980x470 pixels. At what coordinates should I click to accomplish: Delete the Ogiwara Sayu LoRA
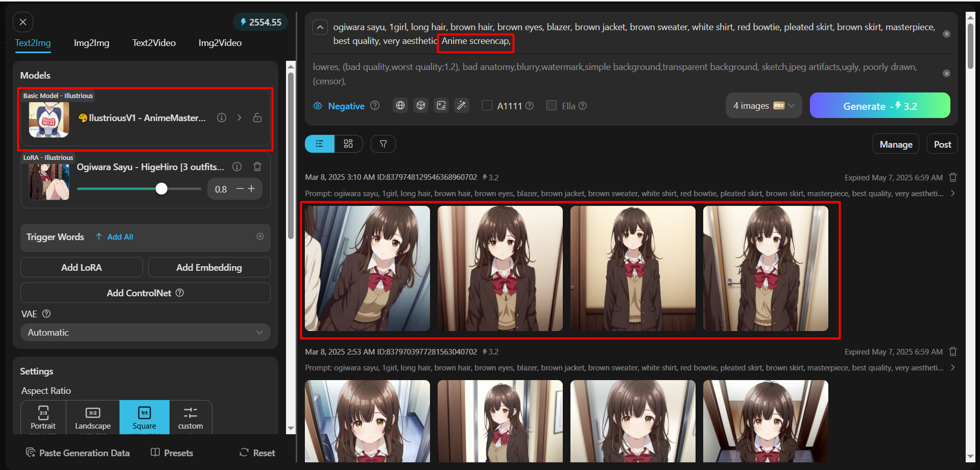point(257,167)
